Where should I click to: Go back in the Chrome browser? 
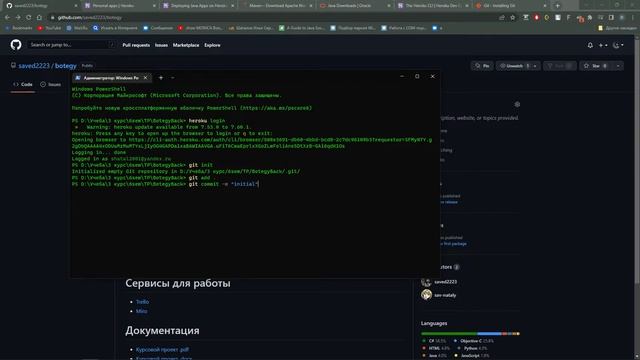7,18
